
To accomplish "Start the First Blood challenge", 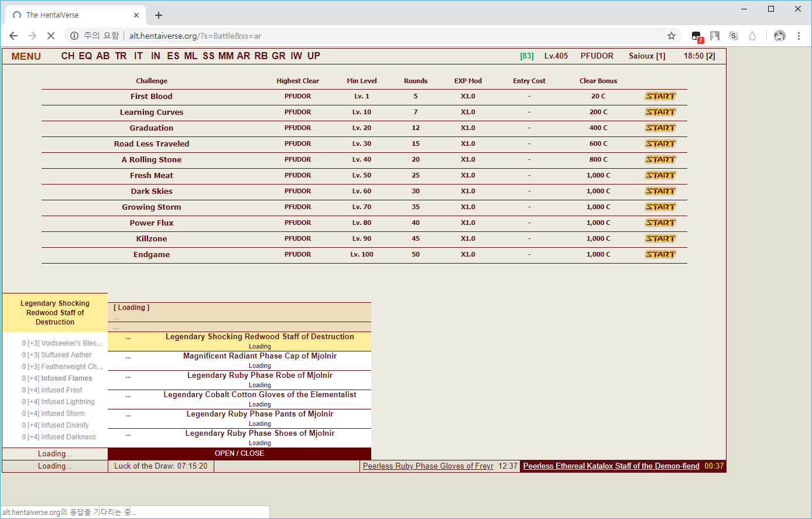I will 660,96.
